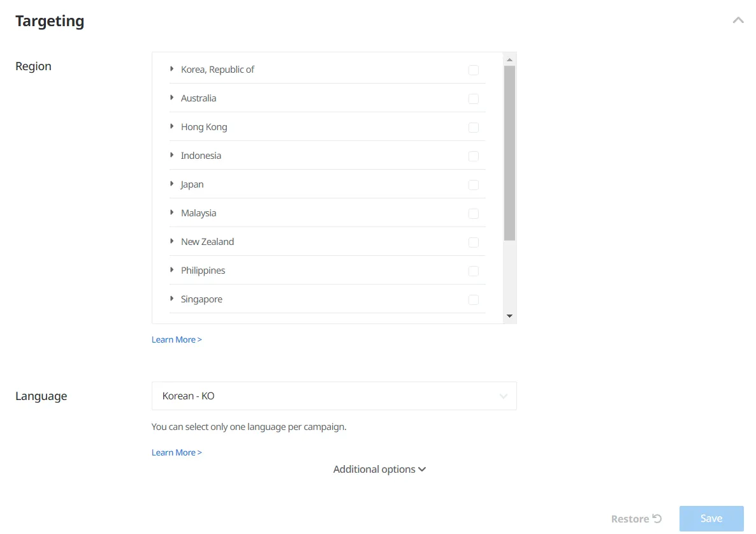The height and width of the screenshot is (534, 756).
Task: Click the region list scroll-up arrow
Action: click(x=509, y=60)
